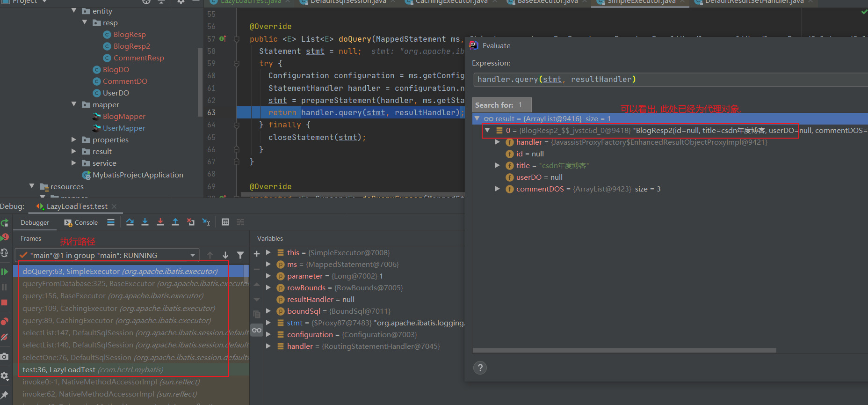Stop the debug session
The image size is (868, 405).
pos(5,302)
